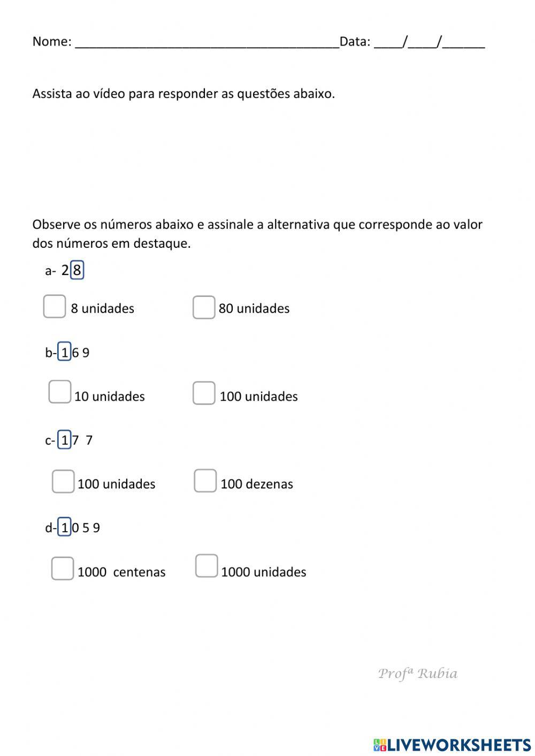Tick the '100 dezenas' checkbox
Image resolution: width=535 pixels, height=756 pixels.
(x=205, y=480)
